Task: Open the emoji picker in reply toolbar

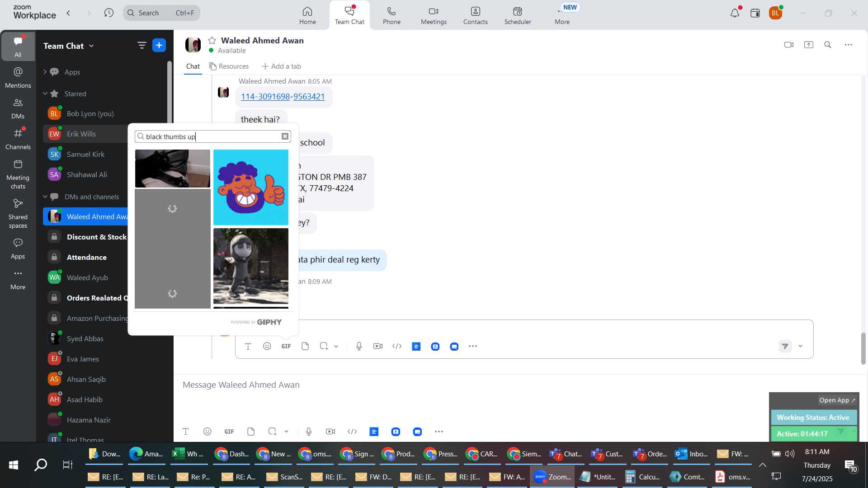Action: [x=267, y=346]
